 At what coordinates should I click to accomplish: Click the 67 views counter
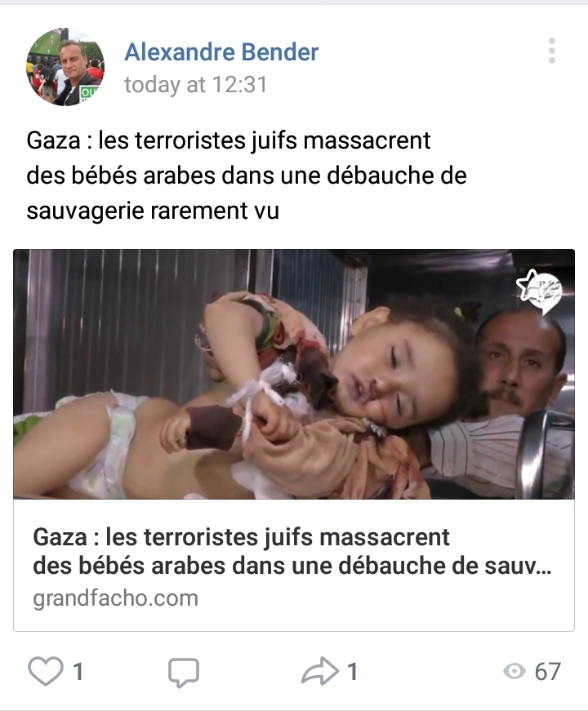[548, 672]
